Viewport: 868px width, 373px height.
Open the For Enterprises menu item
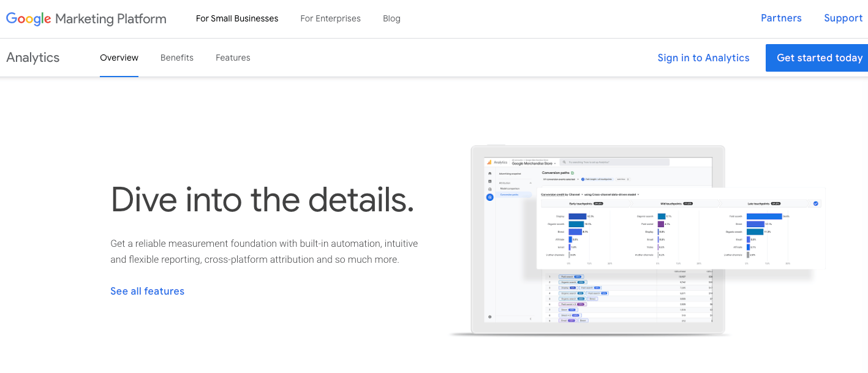point(330,19)
